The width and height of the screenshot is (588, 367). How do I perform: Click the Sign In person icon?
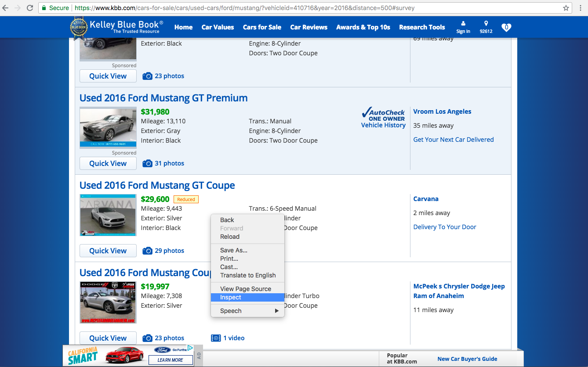(x=463, y=24)
